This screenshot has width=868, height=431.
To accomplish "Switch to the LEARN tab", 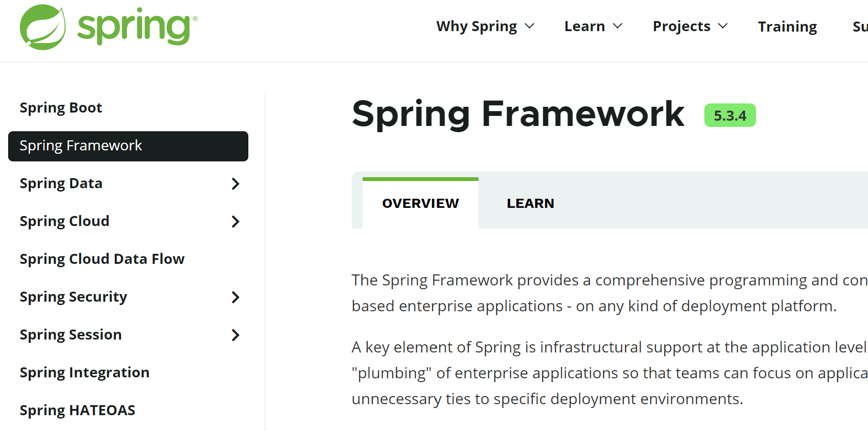I will pos(530,203).
